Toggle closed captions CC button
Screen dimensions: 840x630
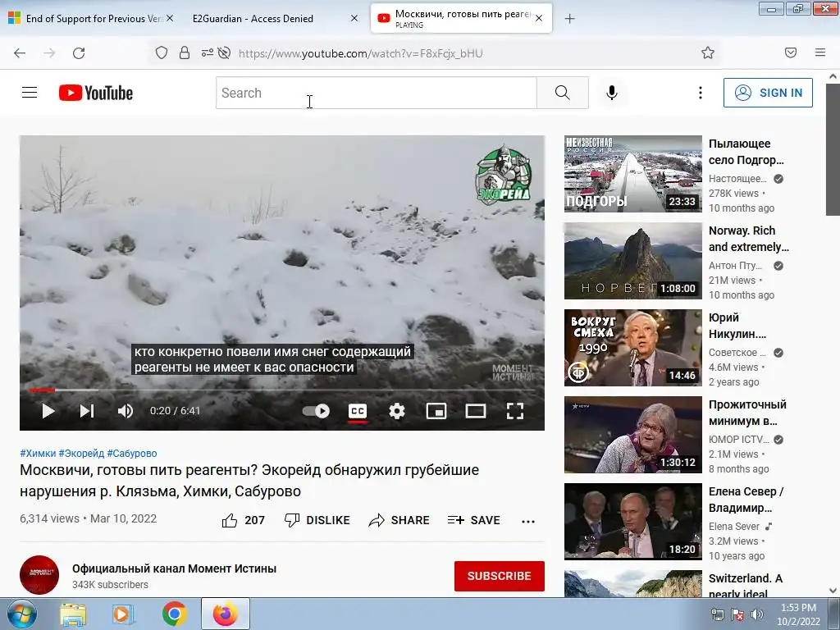coord(358,411)
